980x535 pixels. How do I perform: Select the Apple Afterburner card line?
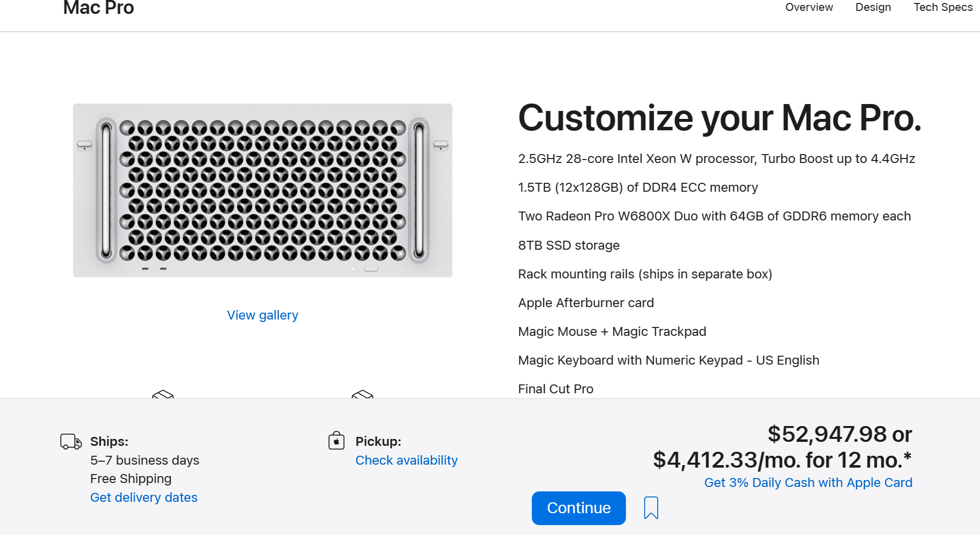[586, 303]
